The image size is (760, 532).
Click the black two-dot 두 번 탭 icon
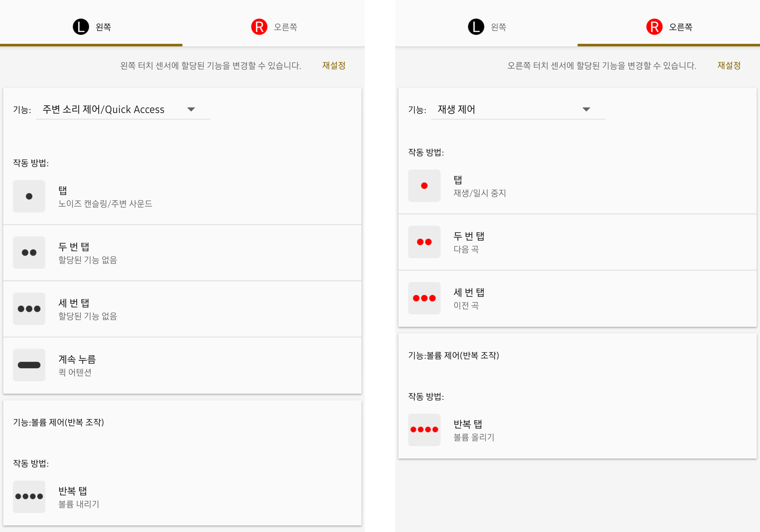click(x=29, y=253)
